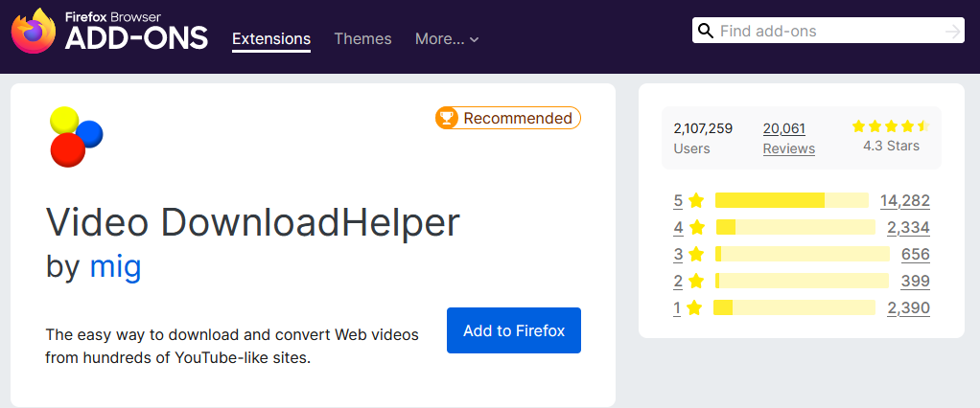The height and width of the screenshot is (408, 980).
Task: Click the Video DownloadHelper colored balls icon
Action: tap(76, 137)
